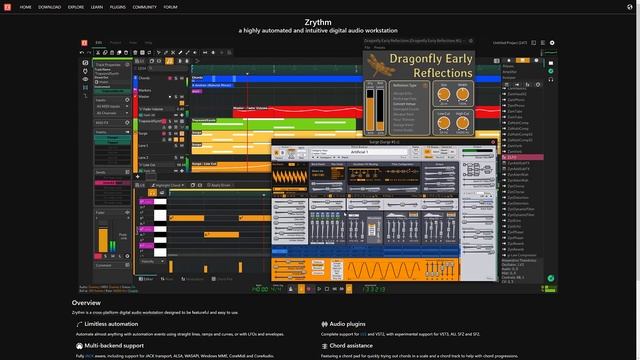Toggle Solo on the Master track
The image size is (640, 360).
coord(176,97)
